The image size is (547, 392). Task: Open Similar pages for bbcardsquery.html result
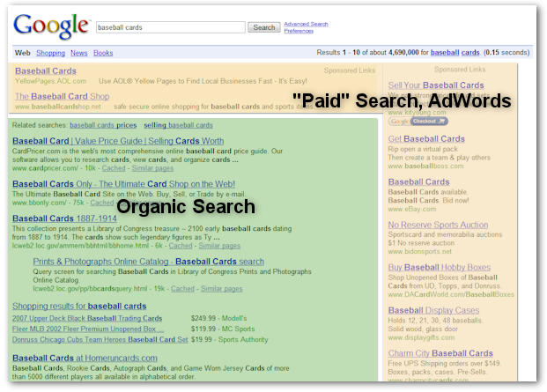tap(221, 289)
